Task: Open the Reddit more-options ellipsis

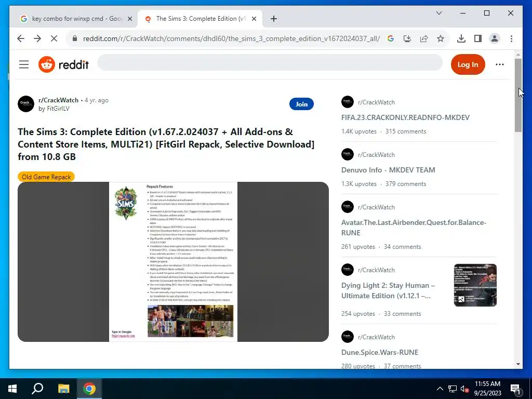Action: click(499, 64)
